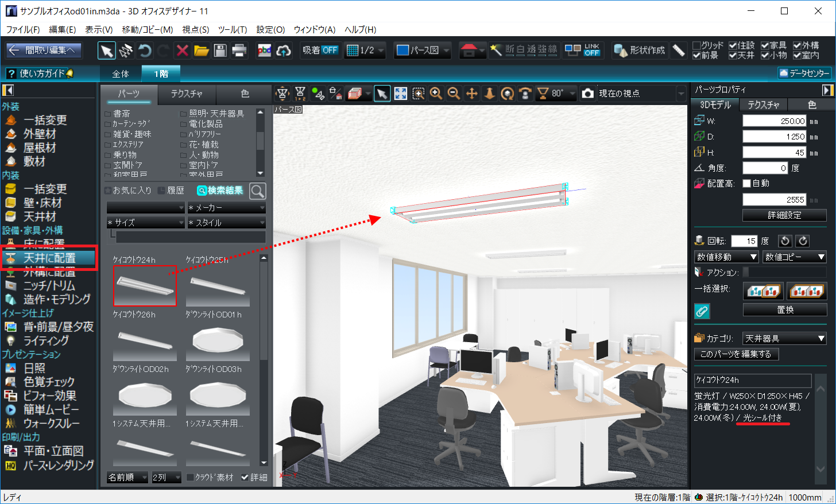Switch to the テクスチャ tab in parts panel
This screenshot has height=504, width=836.
coord(187,94)
